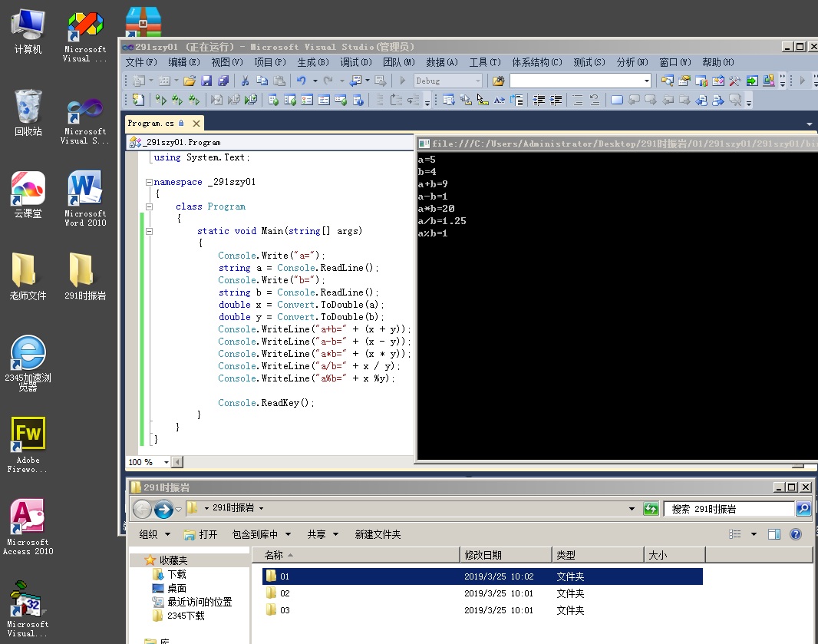Click the green arrow Start Page icon
This screenshot has height=644, width=818.
point(752,81)
